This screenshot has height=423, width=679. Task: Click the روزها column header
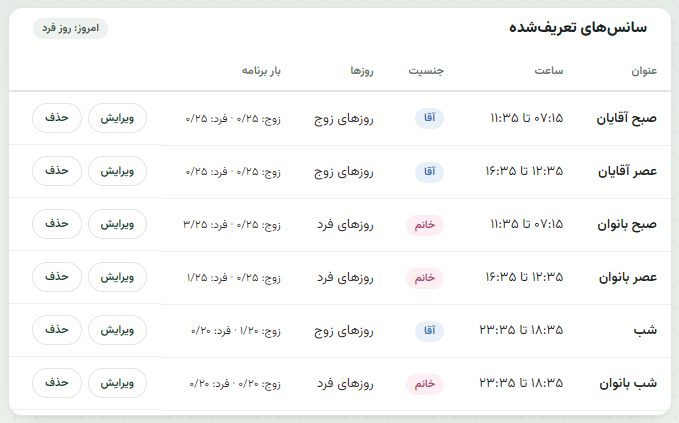362,71
